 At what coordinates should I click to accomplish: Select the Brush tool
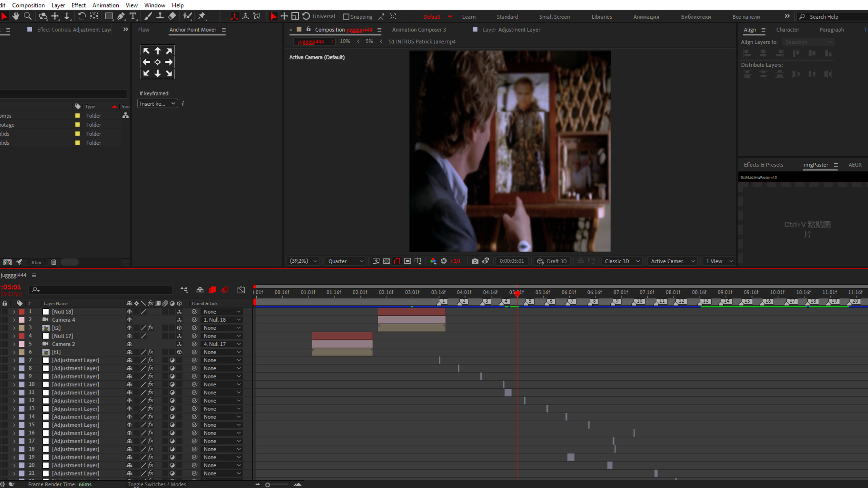point(148,16)
